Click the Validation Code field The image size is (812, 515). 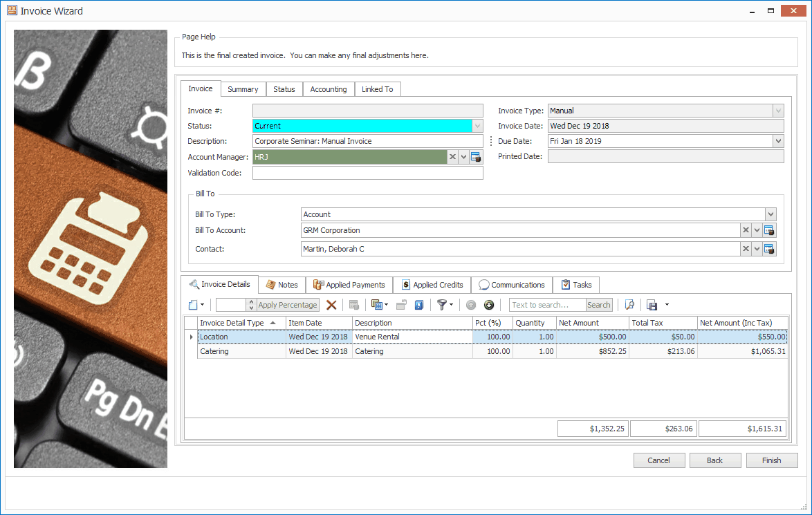368,173
